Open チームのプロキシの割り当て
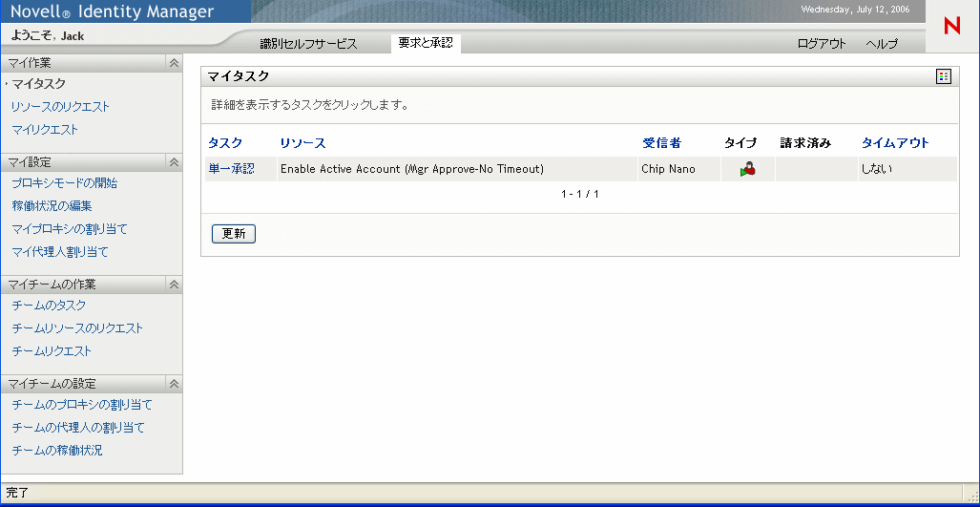The image size is (980, 507). tap(82, 405)
